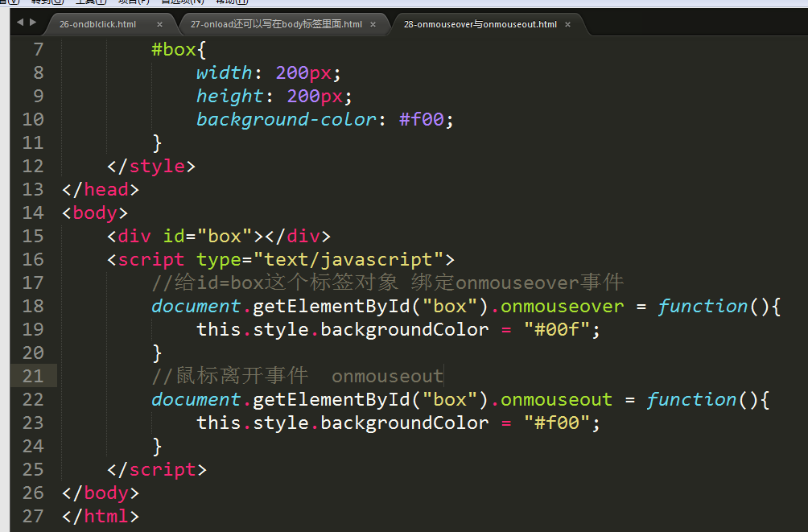Switch to the 26-ondblclick.html tab
Screen dimensions: 808x532
[x=98, y=24]
